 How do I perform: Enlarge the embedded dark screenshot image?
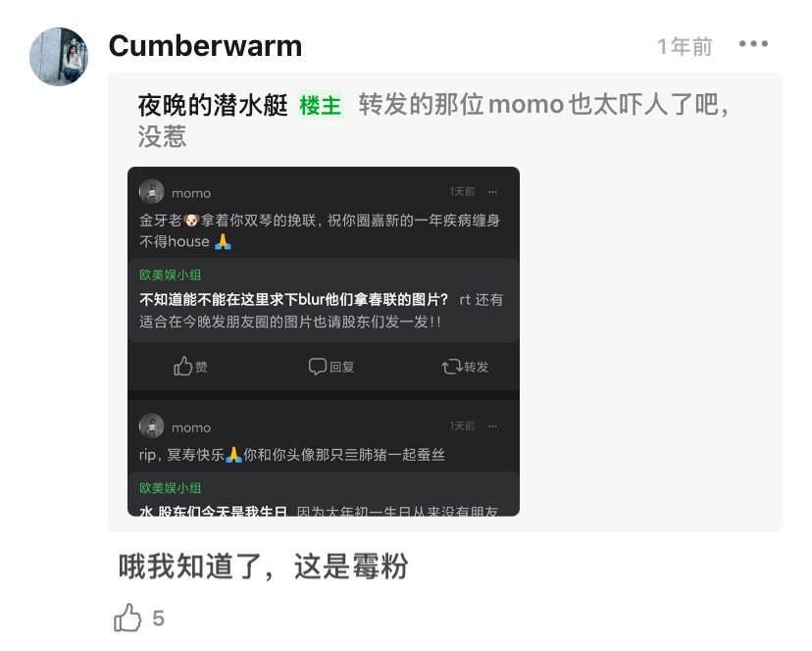[324, 341]
